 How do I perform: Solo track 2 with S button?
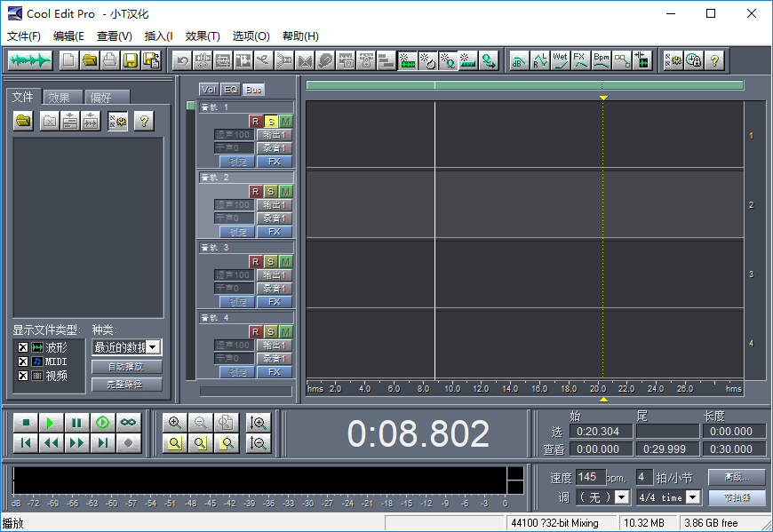tap(271, 191)
